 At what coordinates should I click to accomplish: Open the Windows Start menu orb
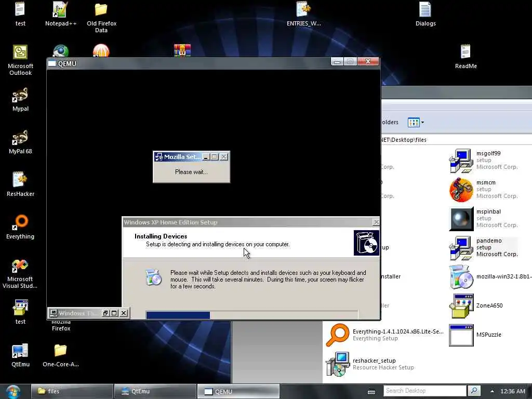click(13, 392)
